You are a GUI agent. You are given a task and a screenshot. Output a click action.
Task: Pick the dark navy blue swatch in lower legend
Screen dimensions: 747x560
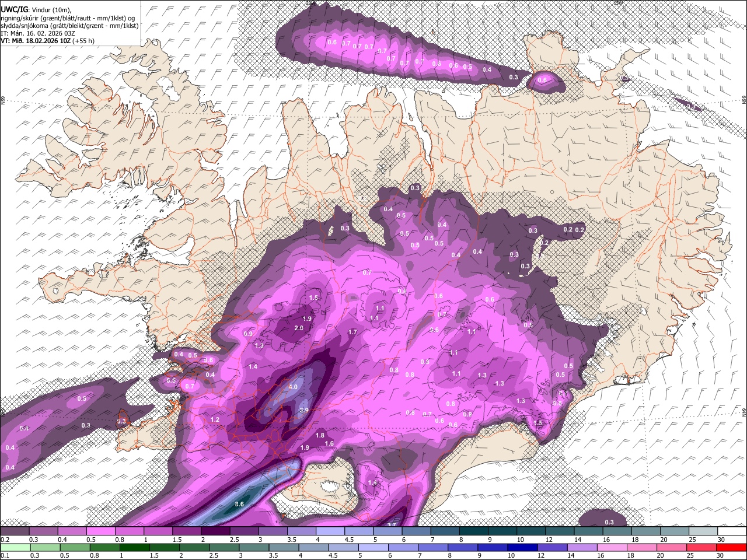[521, 547]
